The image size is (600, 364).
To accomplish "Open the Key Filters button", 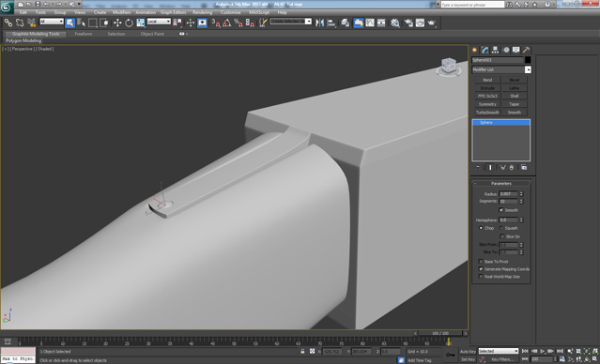I will pos(502,359).
